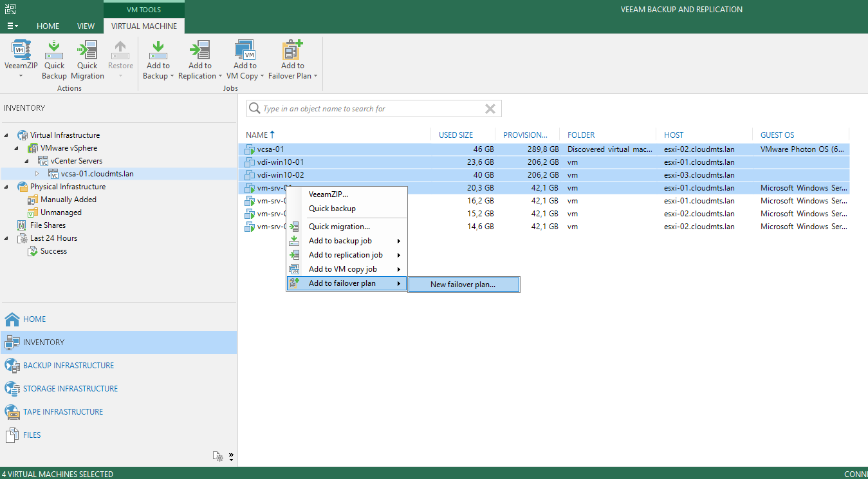The width and height of the screenshot is (868, 479).
Task: Choose Quick migration from context menu
Action: (x=339, y=227)
